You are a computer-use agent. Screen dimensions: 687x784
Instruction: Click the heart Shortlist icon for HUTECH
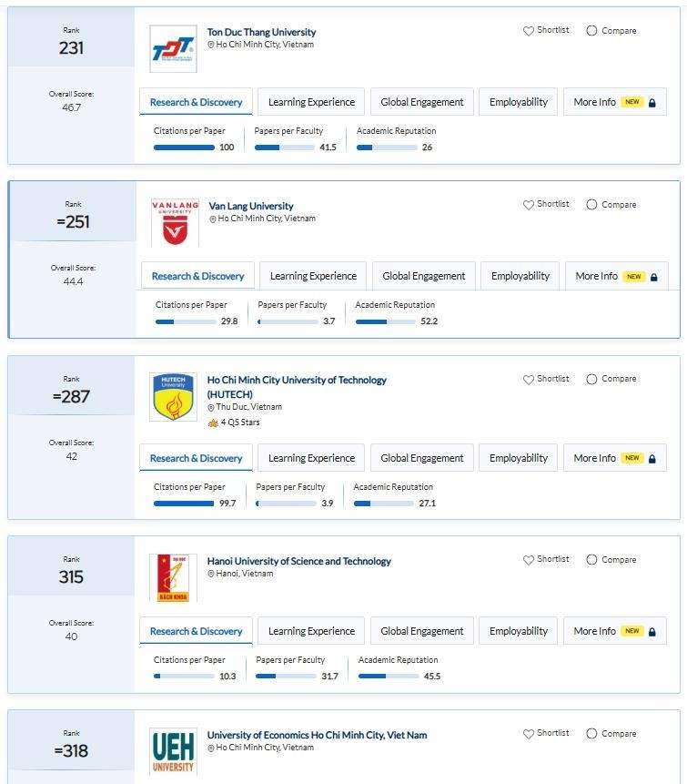pos(528,380)
